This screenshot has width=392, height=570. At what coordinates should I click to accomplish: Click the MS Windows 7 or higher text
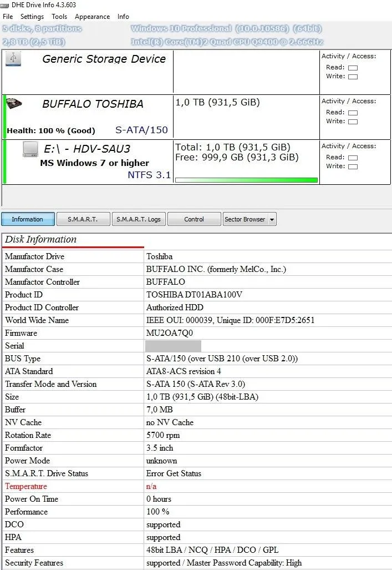click(94, 163)
